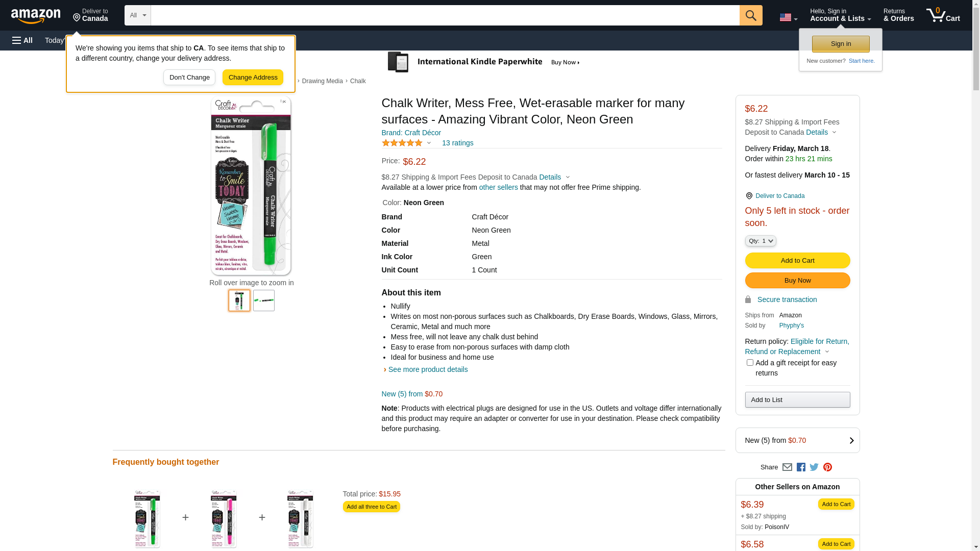Open the quantity dropdown
The image size is (980, 551).
(760, 241)
